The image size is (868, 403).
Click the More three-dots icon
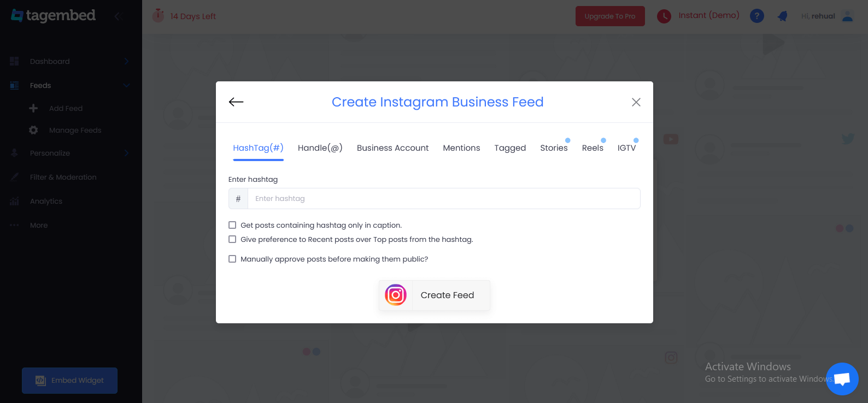(x=15, y=225)
